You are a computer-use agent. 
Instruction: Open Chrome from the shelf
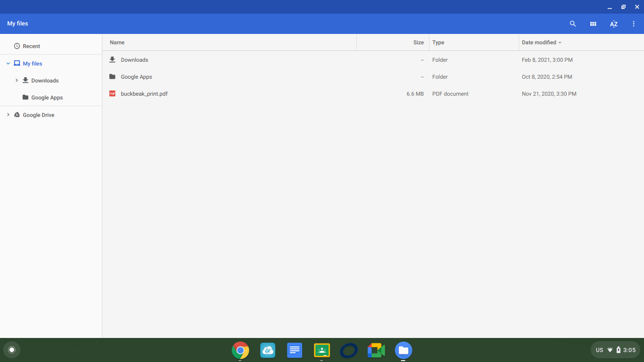(x=240, y=350)
